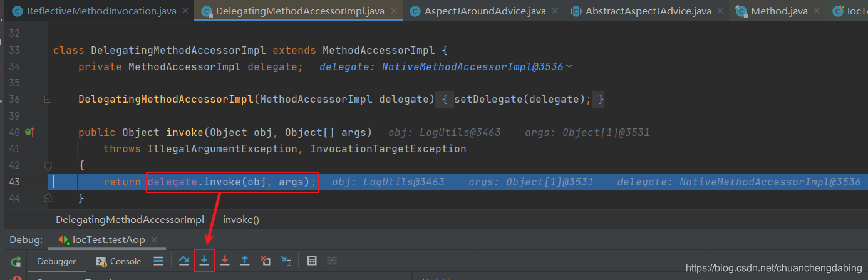Click class name DelegatingMethodAccessorImpl on line 33
This screenshot has height=280, width=868.
[178, 50]
